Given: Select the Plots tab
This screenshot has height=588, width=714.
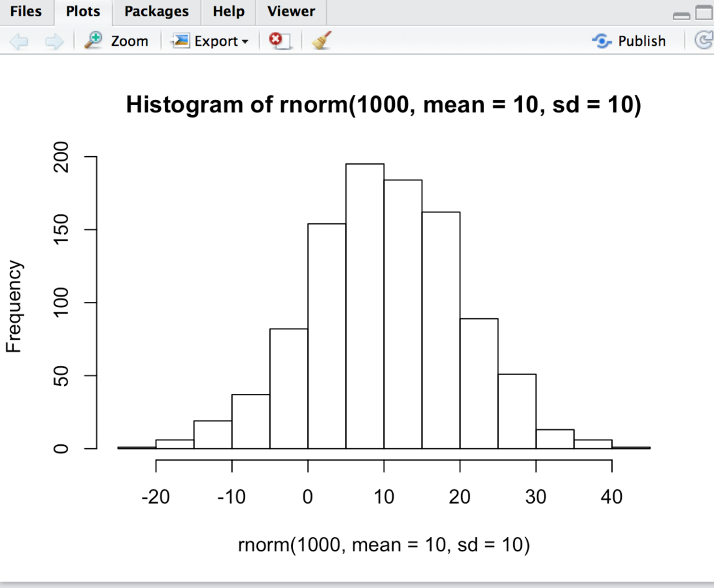Looking at the screenshot, I should tap(83, 11).
